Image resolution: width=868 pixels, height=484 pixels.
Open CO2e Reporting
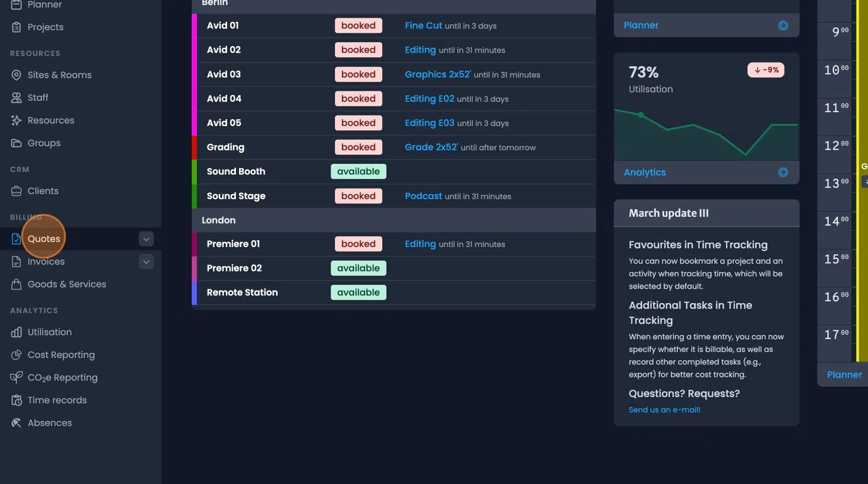click(62, 377)
